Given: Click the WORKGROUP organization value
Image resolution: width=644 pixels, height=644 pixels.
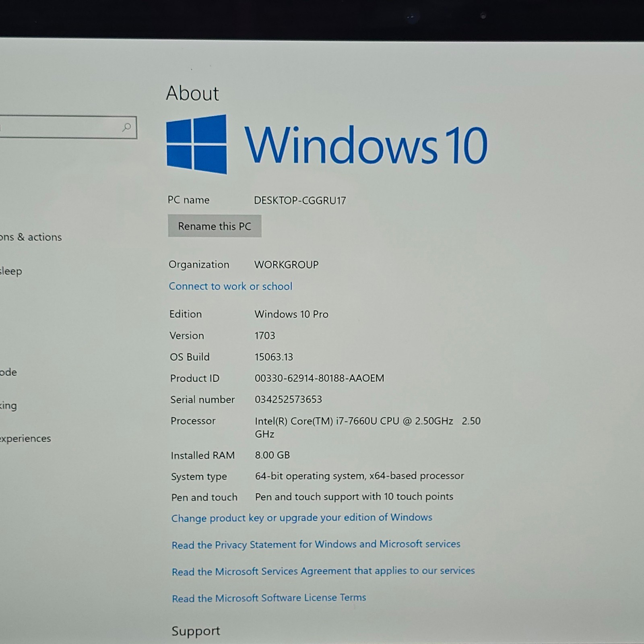Looking at the screenshot, I should point(286,265).
